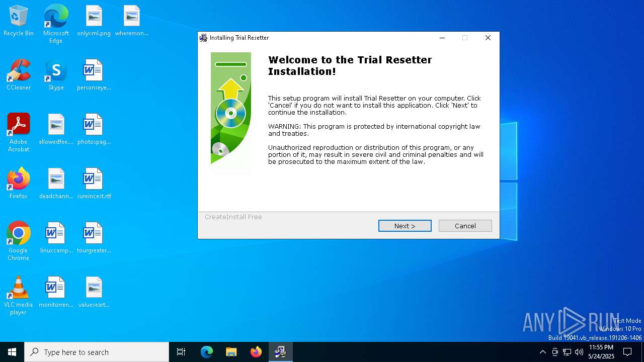Select the deadchann... image file icon
The height and width of the screenshot is (362, 644).
point(56,184)
